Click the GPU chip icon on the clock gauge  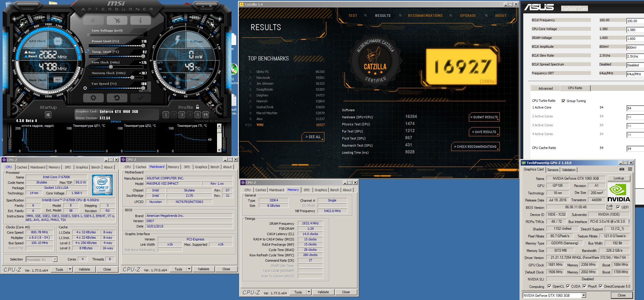[x=58, y=41]
